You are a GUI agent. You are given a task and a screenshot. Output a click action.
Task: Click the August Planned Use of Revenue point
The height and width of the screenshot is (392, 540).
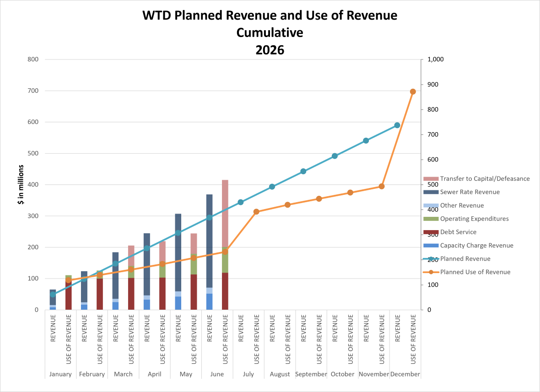pyautogui.click(x=287, y=205)
